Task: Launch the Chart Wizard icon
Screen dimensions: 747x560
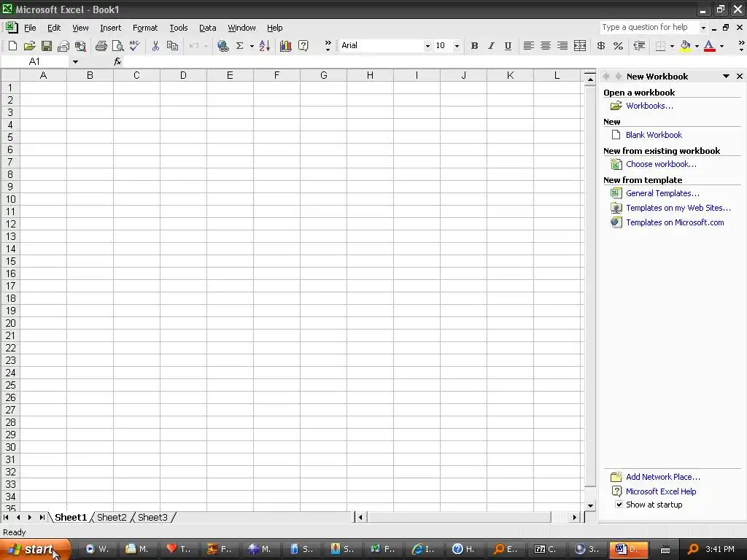Action: (286, 46)
